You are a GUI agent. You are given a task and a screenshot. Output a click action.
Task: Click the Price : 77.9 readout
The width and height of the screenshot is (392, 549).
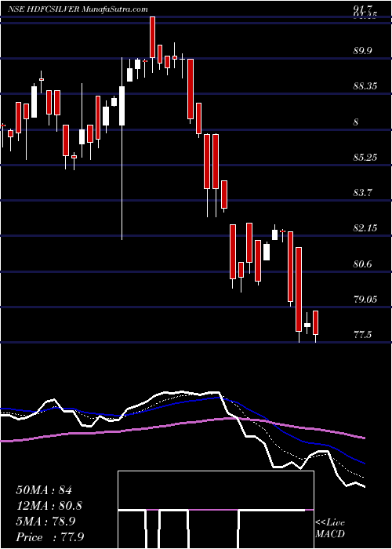point(49,537)
